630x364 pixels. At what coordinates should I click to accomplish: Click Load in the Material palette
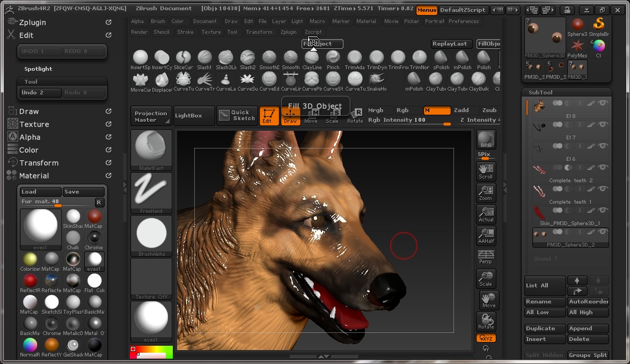click(x=41, y=192)
